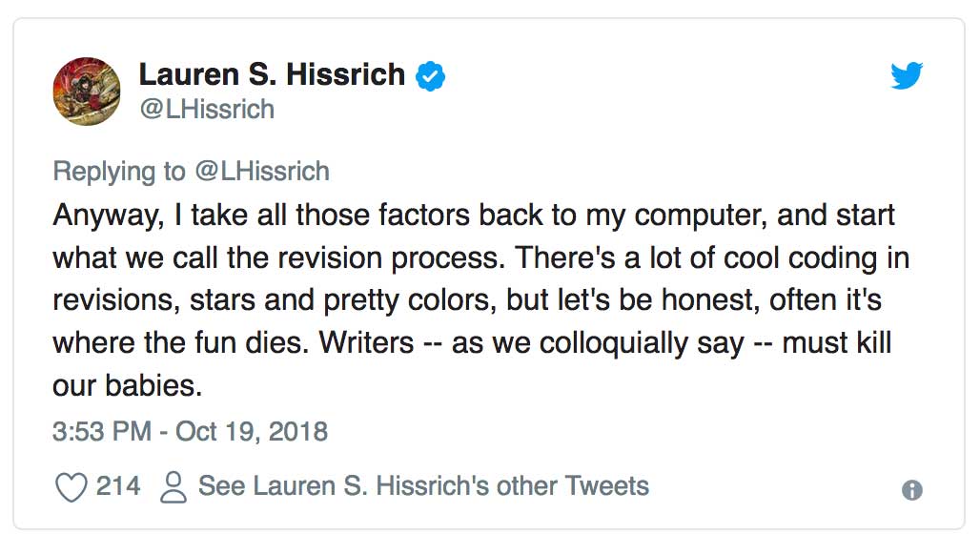Click the Twitter bird logo
The width and height of the screenshot is (980, 555).
[x=907, y=75]
